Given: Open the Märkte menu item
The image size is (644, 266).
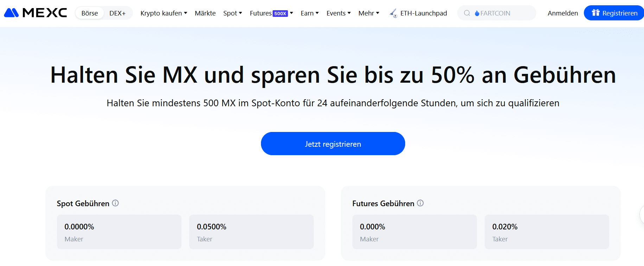Looking at the screenshot, I should [205, 13].
